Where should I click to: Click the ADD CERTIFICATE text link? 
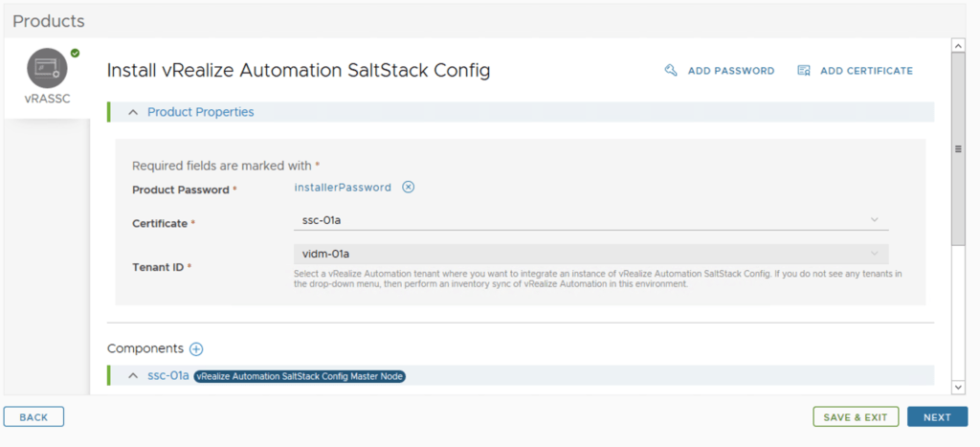pos(866,71)
